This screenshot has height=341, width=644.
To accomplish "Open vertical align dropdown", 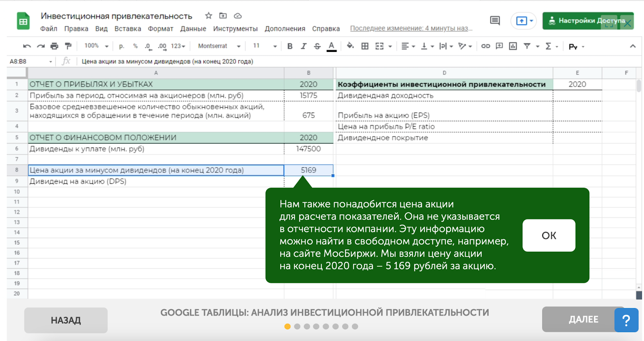I will (427, 46).
